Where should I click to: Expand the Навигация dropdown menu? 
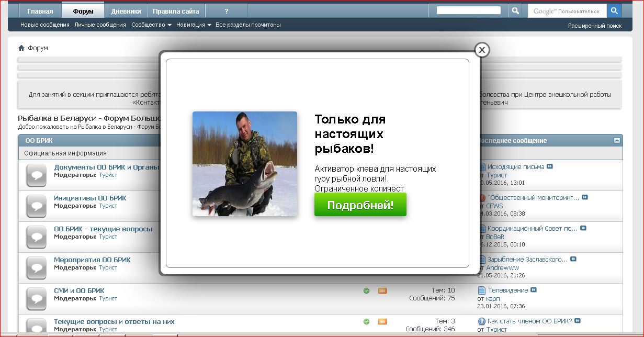click(x=194, y=25)
